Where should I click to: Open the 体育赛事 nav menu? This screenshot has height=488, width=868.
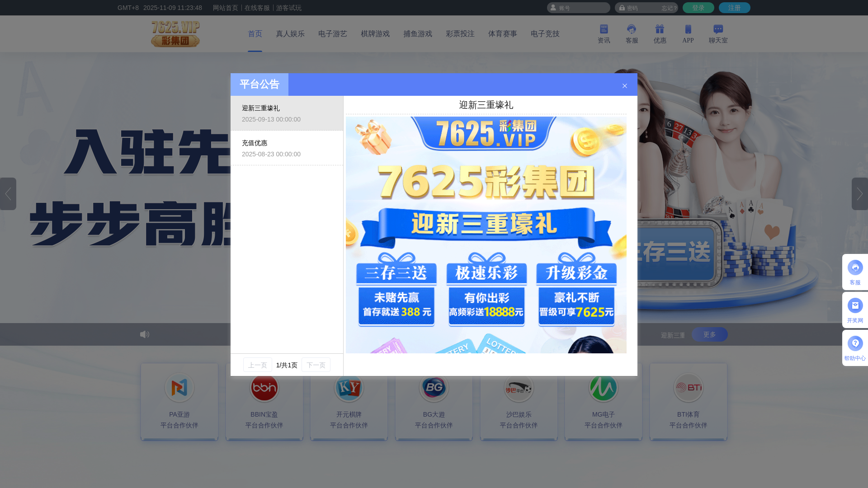[503, 34]
